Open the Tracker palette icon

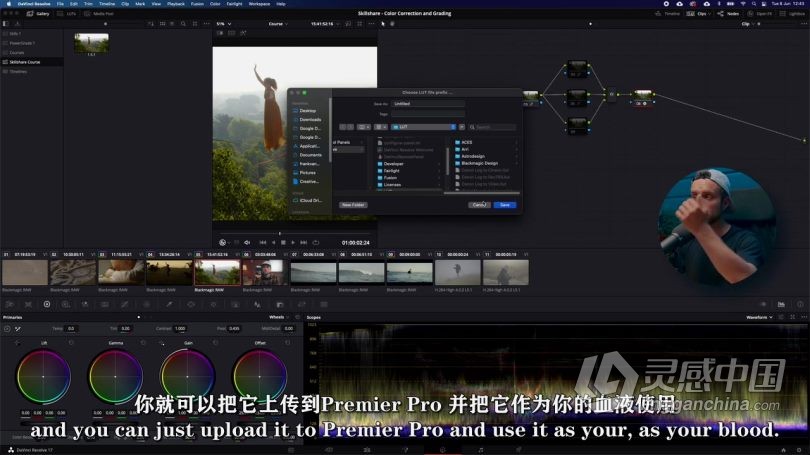[x=213, y=305]
